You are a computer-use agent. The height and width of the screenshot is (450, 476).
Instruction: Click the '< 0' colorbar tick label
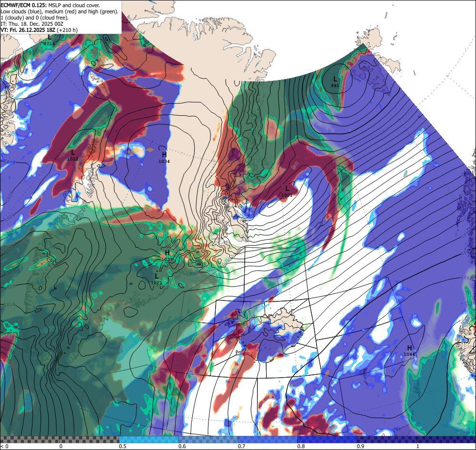tap(4, 446)
